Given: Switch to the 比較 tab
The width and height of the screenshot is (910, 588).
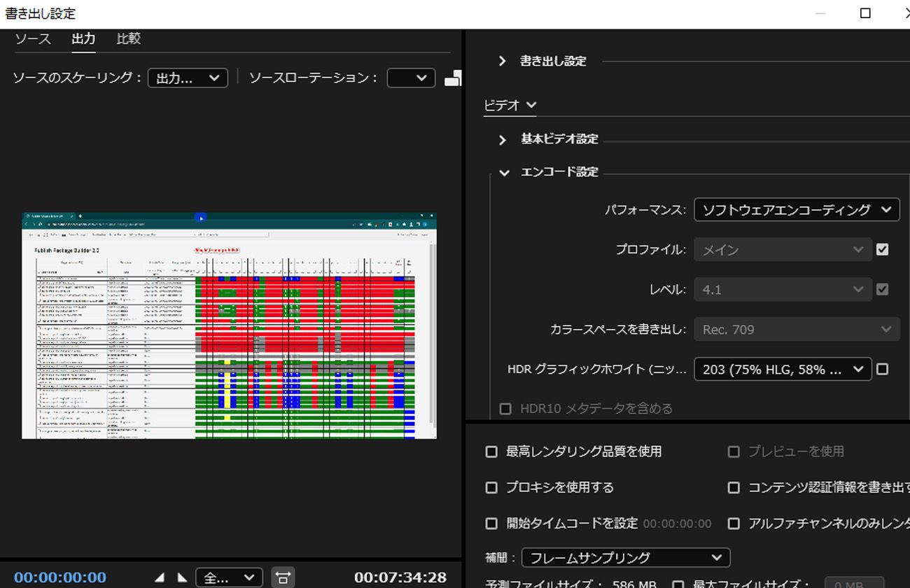Looking at the screenshot, I should pos(128,39).
